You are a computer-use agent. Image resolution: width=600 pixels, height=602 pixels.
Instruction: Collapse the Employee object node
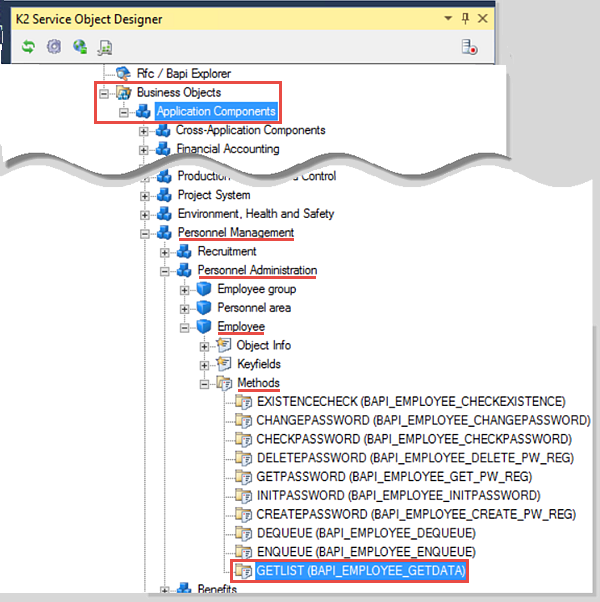(185, 327)
